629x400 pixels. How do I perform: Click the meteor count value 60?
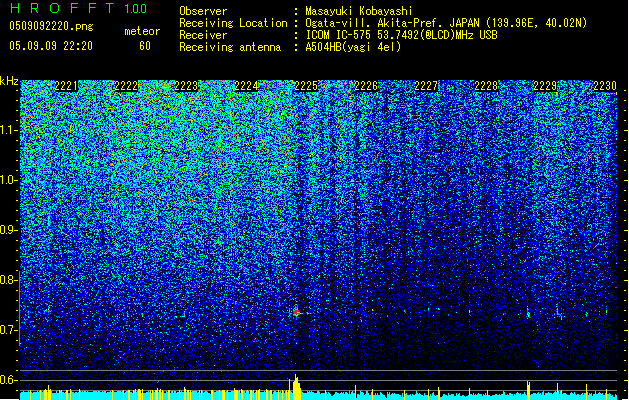145,46
